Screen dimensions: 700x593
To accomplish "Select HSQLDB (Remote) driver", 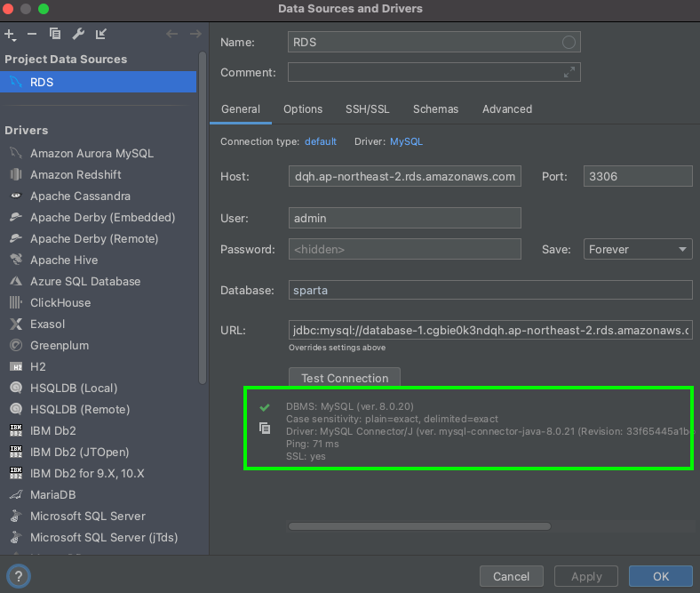I will (99, 410).
